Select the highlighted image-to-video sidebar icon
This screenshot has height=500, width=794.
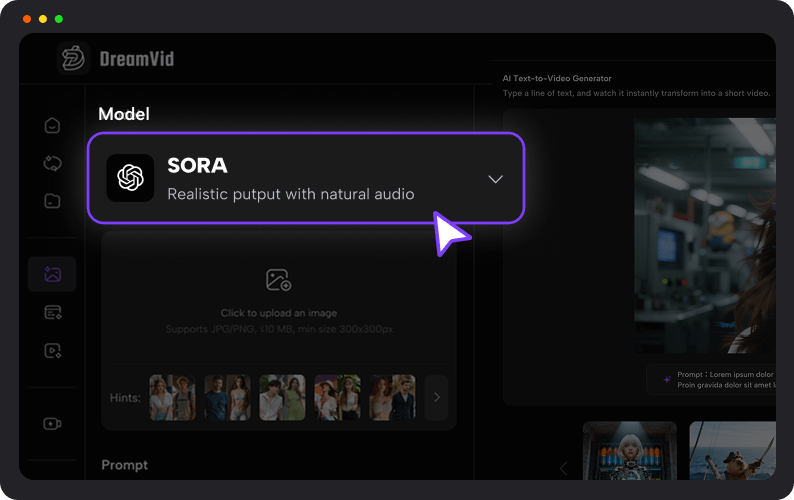pos(52,274)
